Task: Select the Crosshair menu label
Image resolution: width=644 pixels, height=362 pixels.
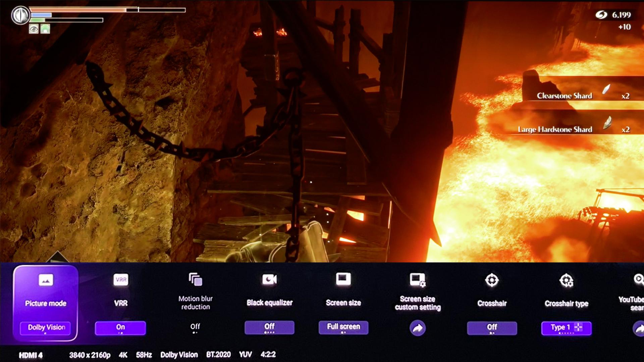Action: click(x=492, y=303)
